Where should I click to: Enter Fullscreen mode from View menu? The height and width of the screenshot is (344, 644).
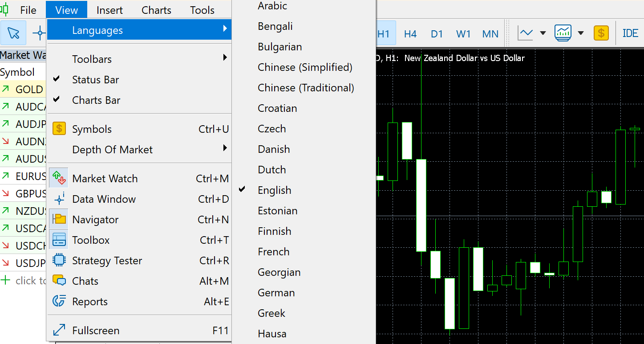(96, 331)
